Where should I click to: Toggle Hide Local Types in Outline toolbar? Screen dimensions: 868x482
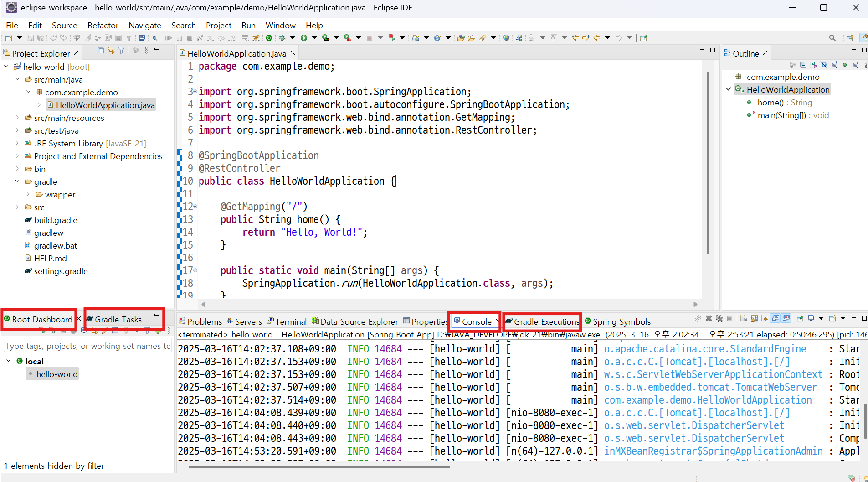tap(855, 65)
